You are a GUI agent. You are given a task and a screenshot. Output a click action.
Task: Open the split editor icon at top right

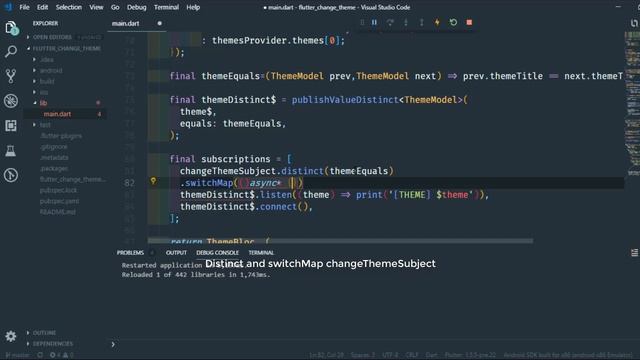click(634, 23)
